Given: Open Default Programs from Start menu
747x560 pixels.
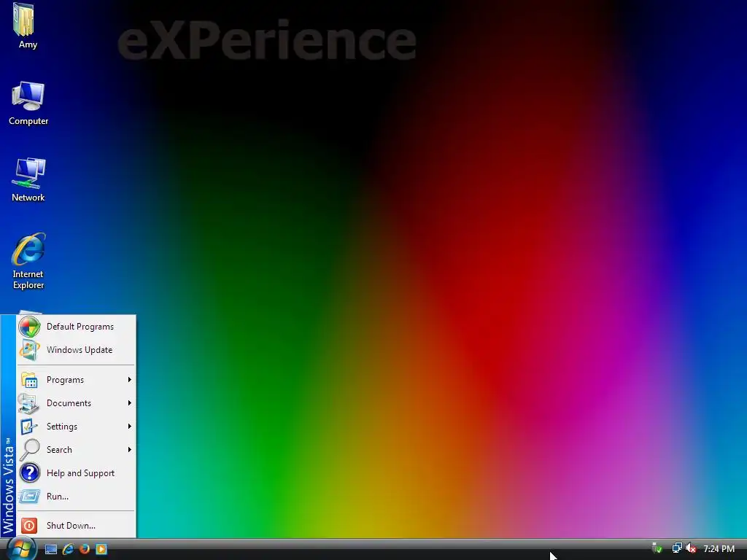Looking at the screenshot, I should pyautogui.click(x=76, y=327).
